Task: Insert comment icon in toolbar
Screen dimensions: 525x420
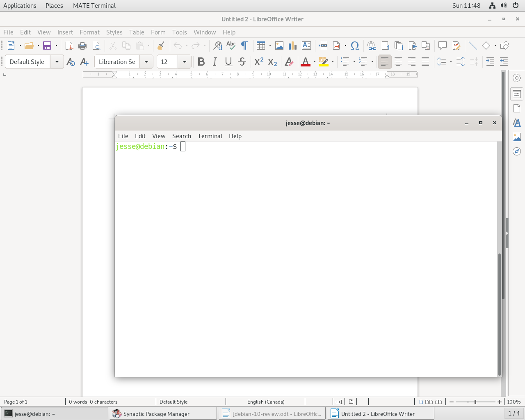Action: click(443, 46)
